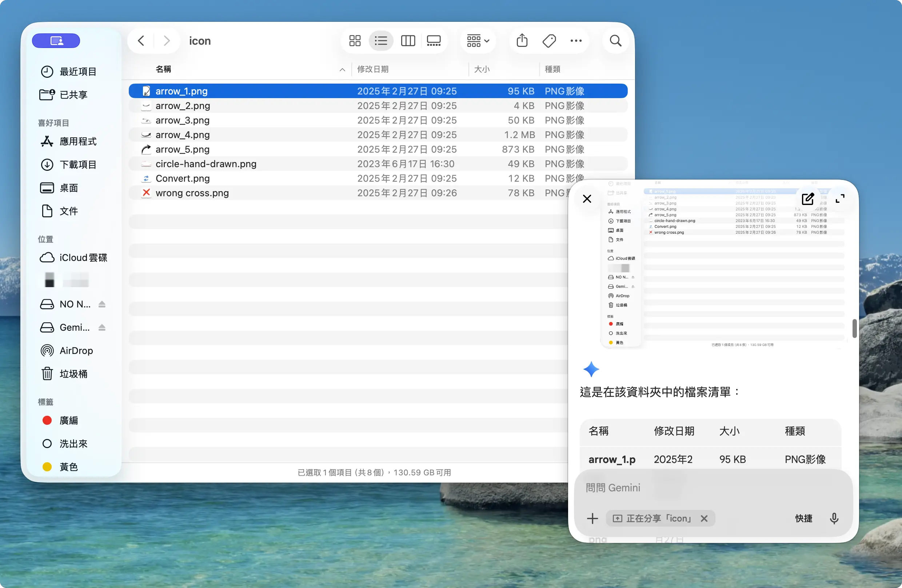Click the 95 KB cell in Gemini's table
The width and height of the screenshot is (902, 588).
coord(732,459)
